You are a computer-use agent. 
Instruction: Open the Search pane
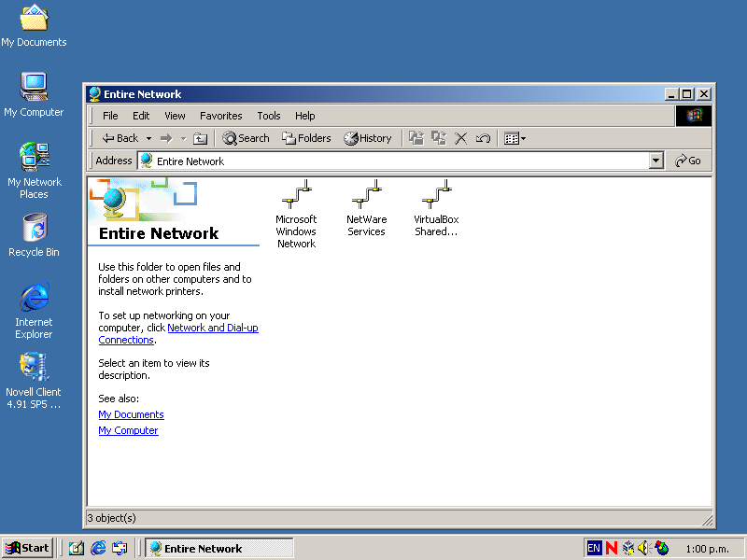coord(246,138)
